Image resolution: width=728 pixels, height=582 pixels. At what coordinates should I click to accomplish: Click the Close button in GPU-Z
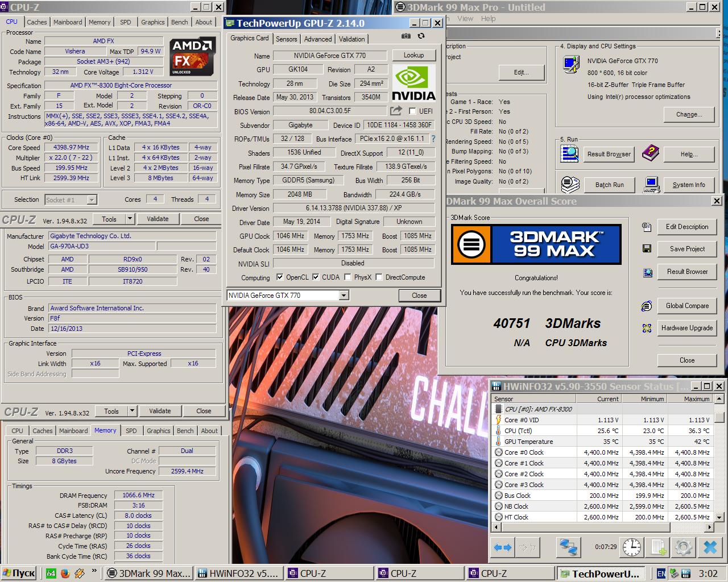tap(419, 296)
